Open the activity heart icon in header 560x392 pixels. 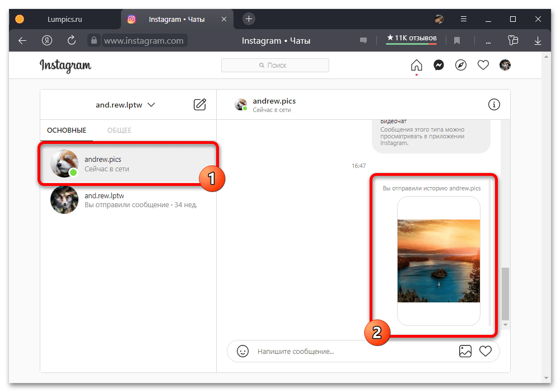click(x=483, y=66)
